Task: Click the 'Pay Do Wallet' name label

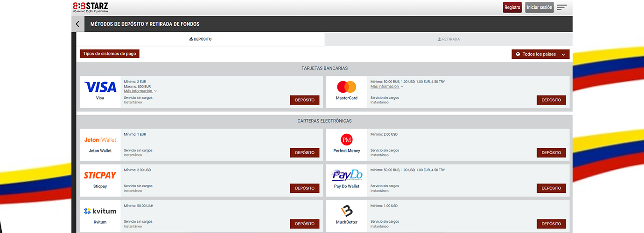Action: (x=347, y=186)
